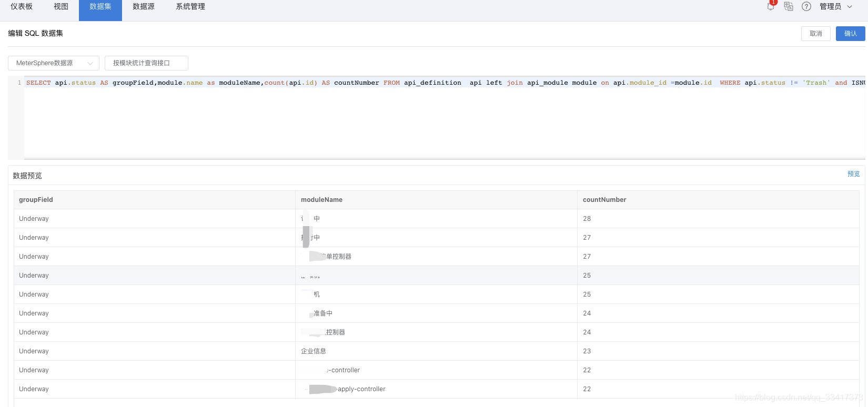This screenshot has height=407, width=868.
Task: Click the 编辑 SQL 数据集 page title
Action: click(x=36, y=33)
